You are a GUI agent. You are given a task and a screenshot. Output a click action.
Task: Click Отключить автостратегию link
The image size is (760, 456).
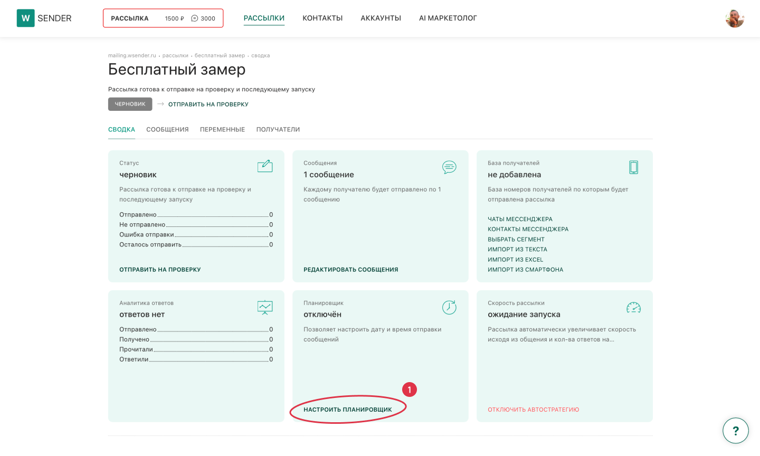coord(533,409)
